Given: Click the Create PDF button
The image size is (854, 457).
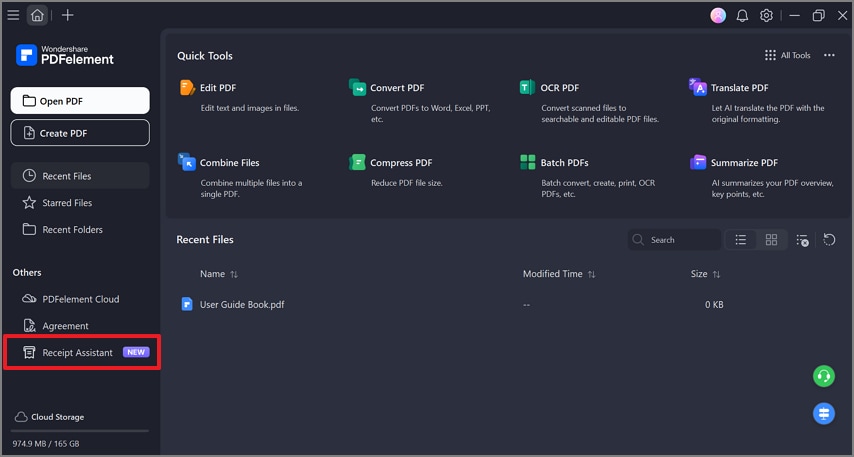Looking at the screenshot, I should (x=80, y=133).
